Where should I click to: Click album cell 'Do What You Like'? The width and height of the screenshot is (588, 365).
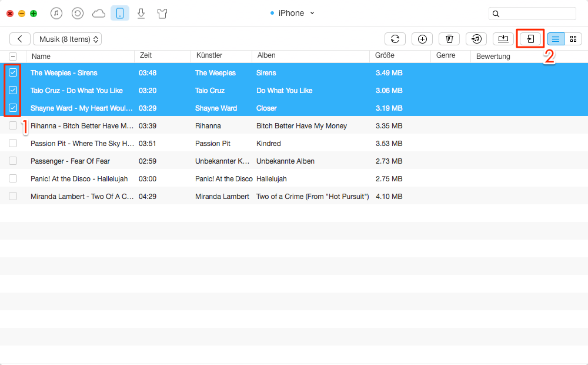click(x=284, y=91)
